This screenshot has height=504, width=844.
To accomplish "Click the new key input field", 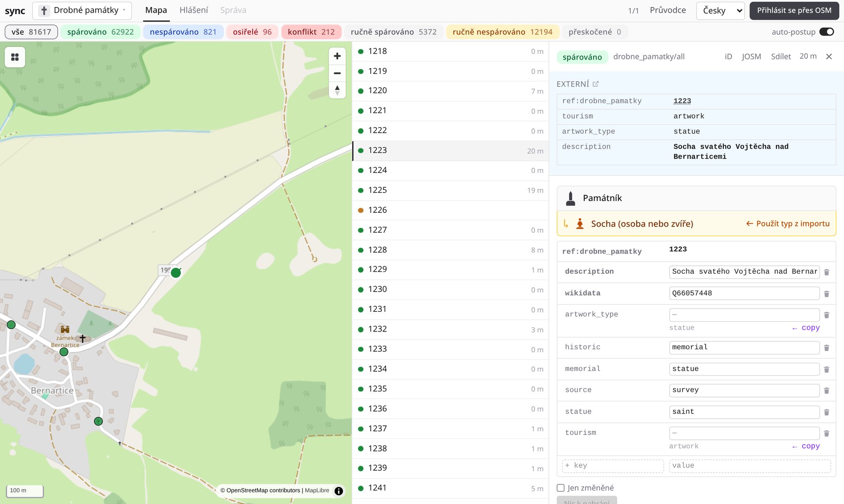I will coord(613,466).
